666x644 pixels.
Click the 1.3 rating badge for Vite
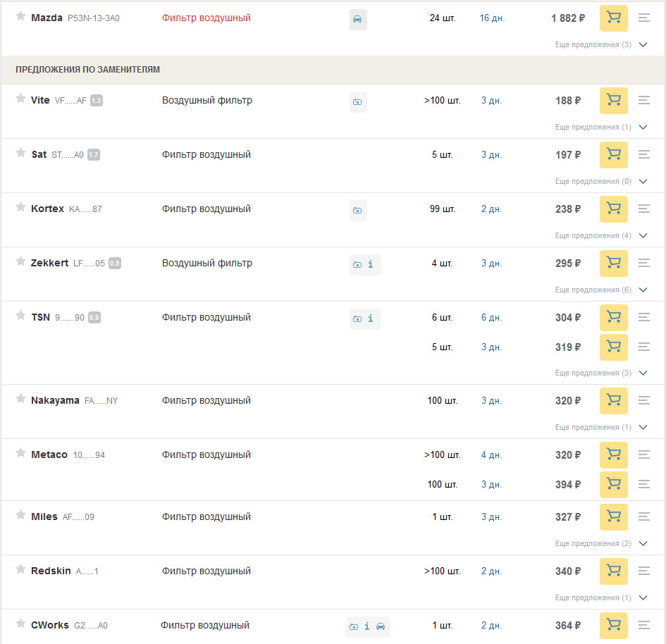coord(97,101)
